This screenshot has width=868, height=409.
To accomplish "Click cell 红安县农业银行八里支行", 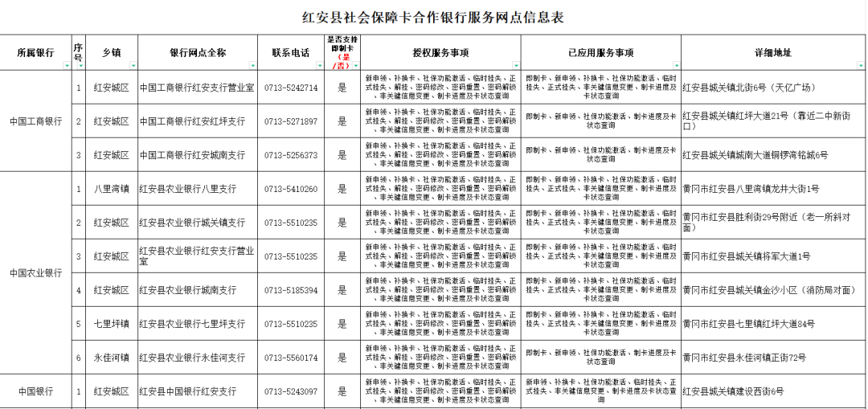I will point(198,189).
